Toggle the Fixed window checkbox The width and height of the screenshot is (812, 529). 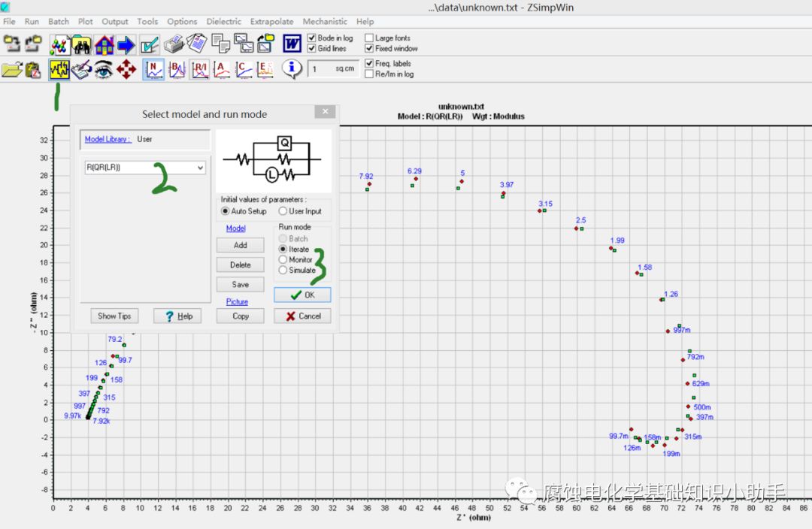coord(369,48)
